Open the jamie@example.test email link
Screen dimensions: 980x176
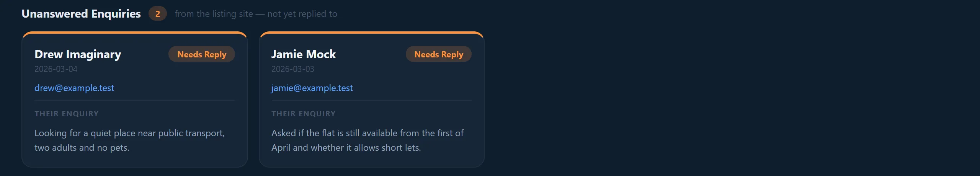[312, 88]
